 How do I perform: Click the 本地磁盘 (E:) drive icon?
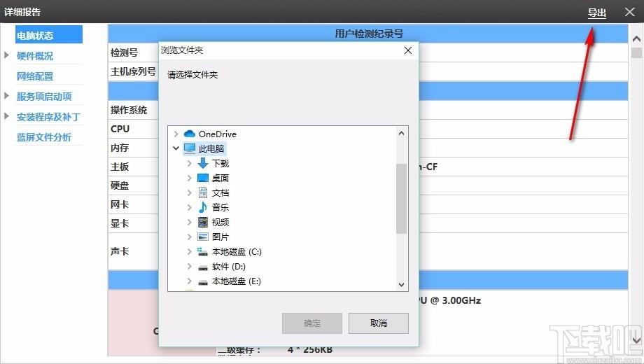[203, 282]
